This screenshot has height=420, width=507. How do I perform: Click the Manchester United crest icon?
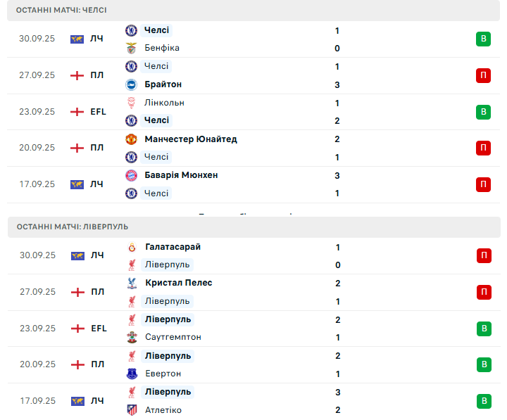tap(131, 139)
